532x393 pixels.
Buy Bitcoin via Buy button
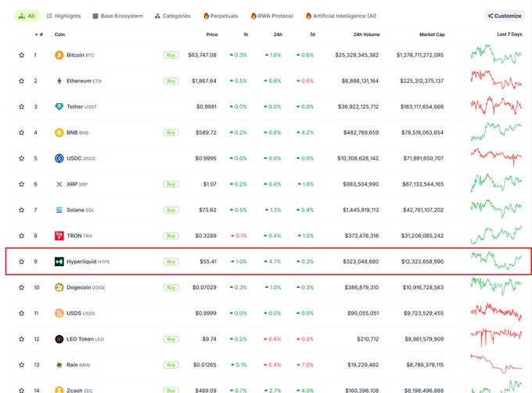tap(171, 55)
